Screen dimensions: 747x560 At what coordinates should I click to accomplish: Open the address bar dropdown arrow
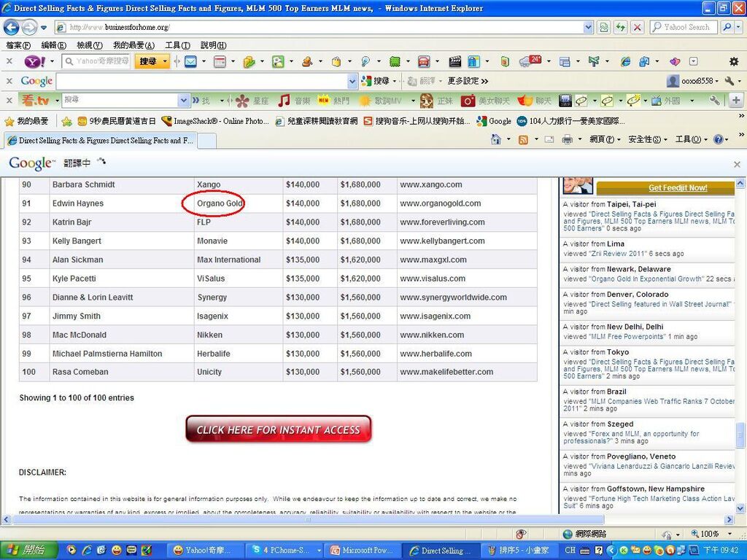pos(589,27)
